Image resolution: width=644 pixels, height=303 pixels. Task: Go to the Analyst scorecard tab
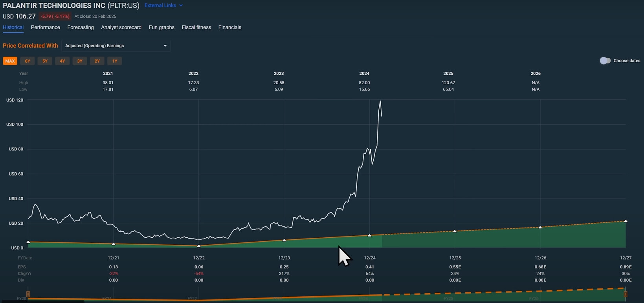[x=121, y=28]
